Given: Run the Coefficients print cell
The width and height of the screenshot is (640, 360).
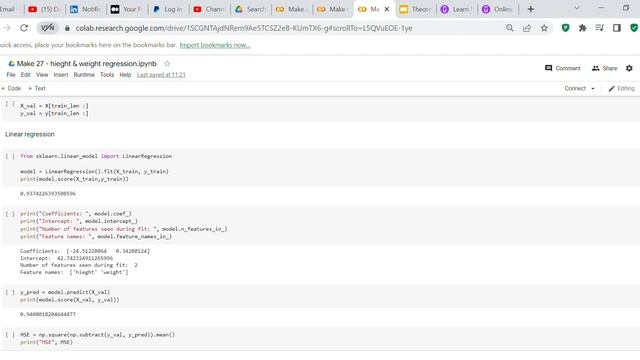Looking at the screenshot, I should [x=10, y=213].
